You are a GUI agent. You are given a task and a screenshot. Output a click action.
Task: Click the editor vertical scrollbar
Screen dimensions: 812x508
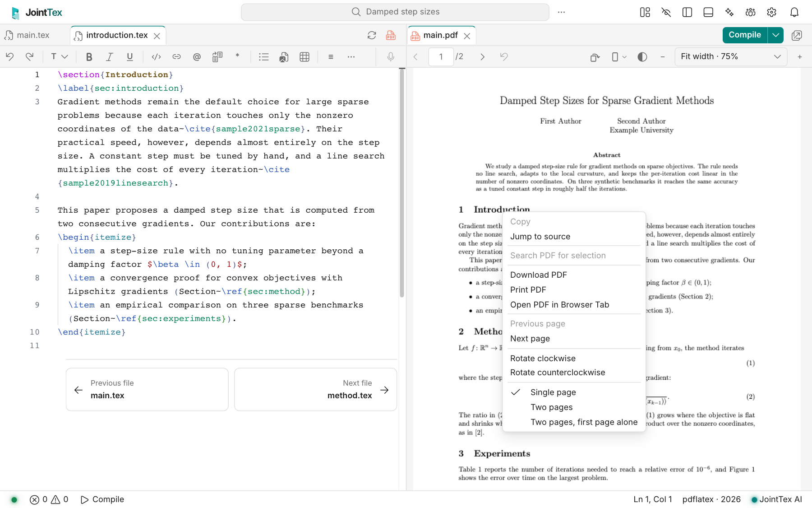tap(402, 183)
